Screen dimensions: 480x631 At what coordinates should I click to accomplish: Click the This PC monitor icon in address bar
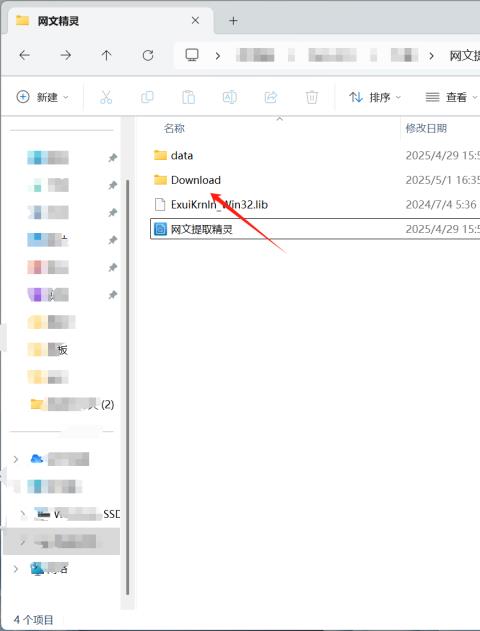point(192,55)
